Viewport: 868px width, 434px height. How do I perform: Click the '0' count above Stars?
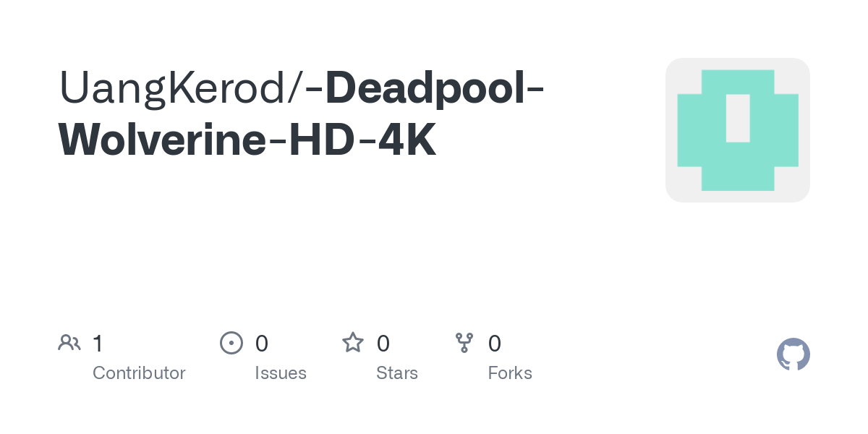coord(383,344)
